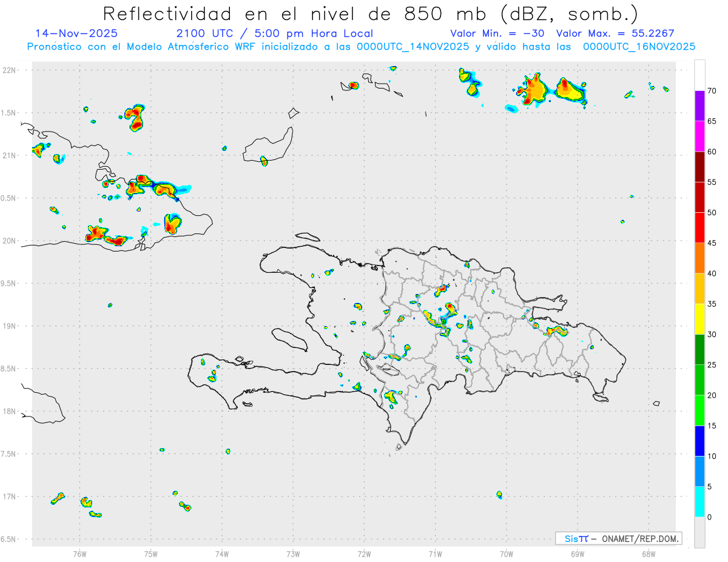The width and height of the screenshot is (728, 562).
Task: Click the '35' colorbar tick value
Action: (x=712, y=304)
